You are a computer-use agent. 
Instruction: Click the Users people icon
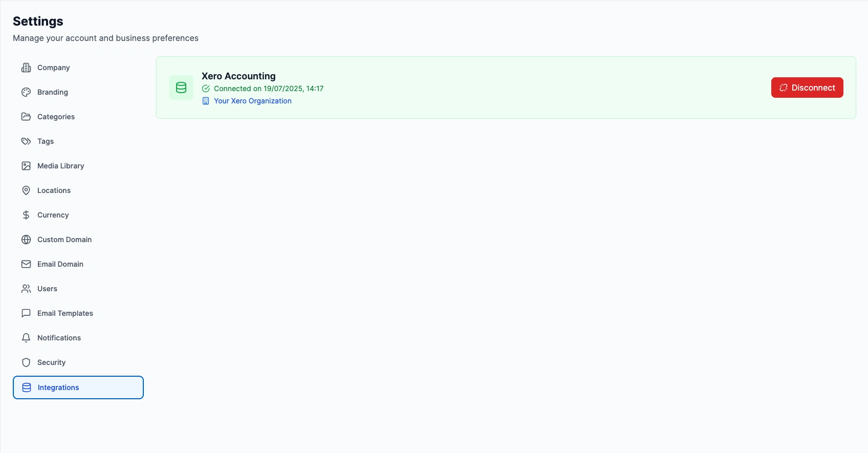pyautogui.click(x=26, y=289)
